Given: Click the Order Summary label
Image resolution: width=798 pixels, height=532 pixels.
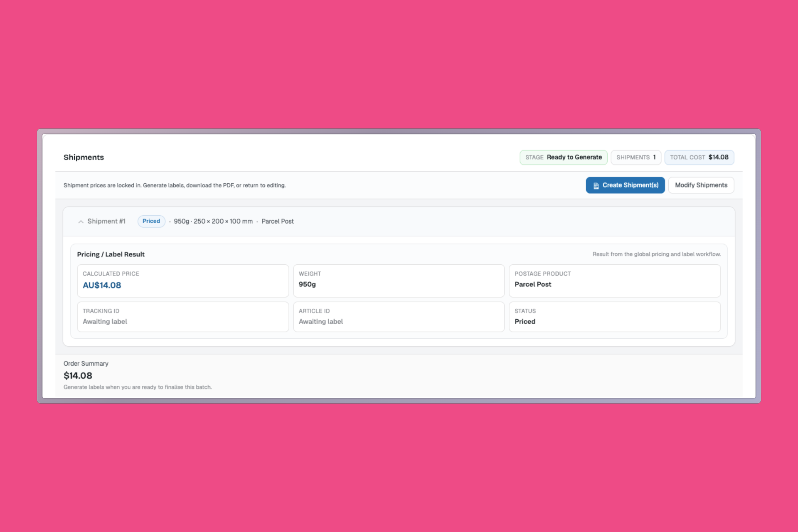Looking at the screenshot, I should [x=86, y=364].
